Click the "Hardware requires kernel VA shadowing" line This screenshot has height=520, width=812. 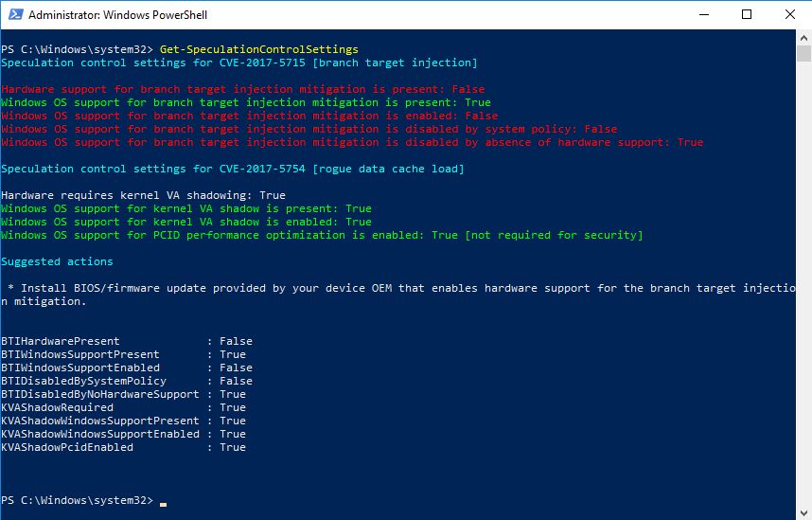tap(144, 195)
